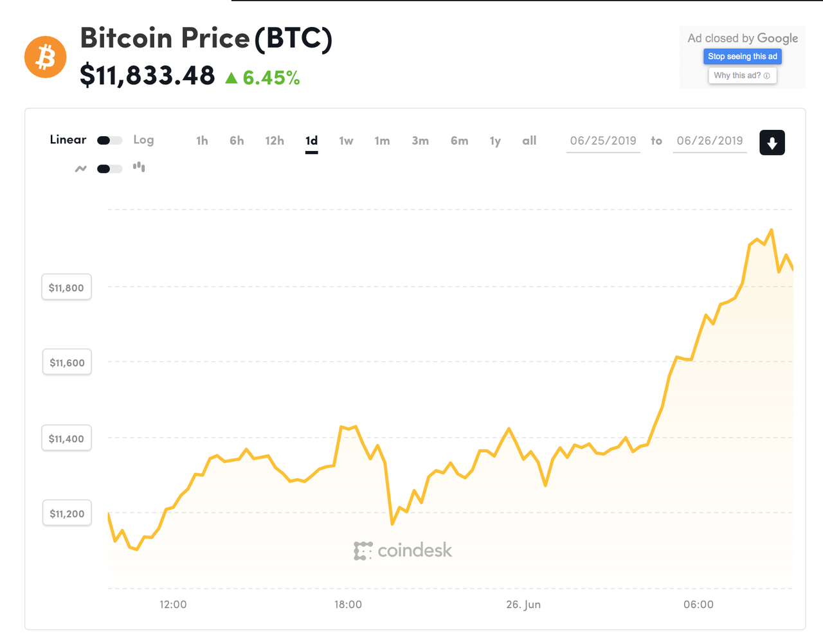Toggle from line to candlestick view
Image resolution: width=823 pixels, height=644 pixels.
pyautogui.click(x=109, y=168)
